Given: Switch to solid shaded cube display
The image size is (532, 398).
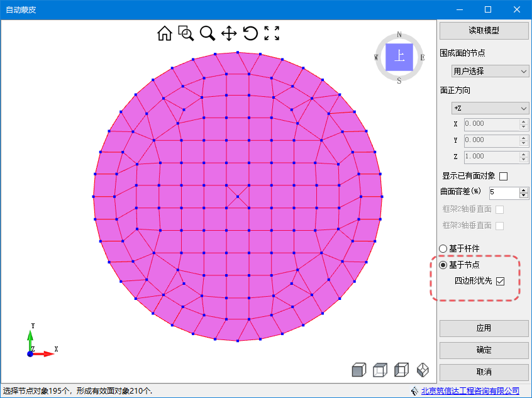Looking at the screenshot, I should coord(358,370).
